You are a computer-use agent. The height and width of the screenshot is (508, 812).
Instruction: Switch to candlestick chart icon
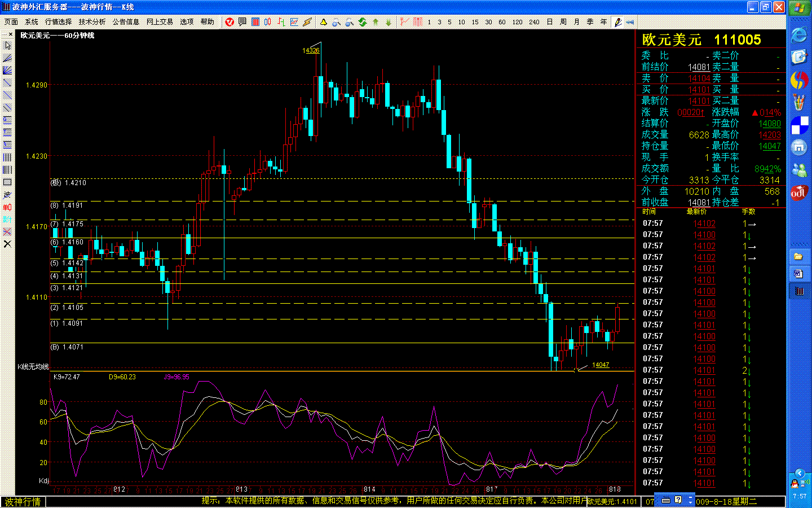tap(268, 22)
